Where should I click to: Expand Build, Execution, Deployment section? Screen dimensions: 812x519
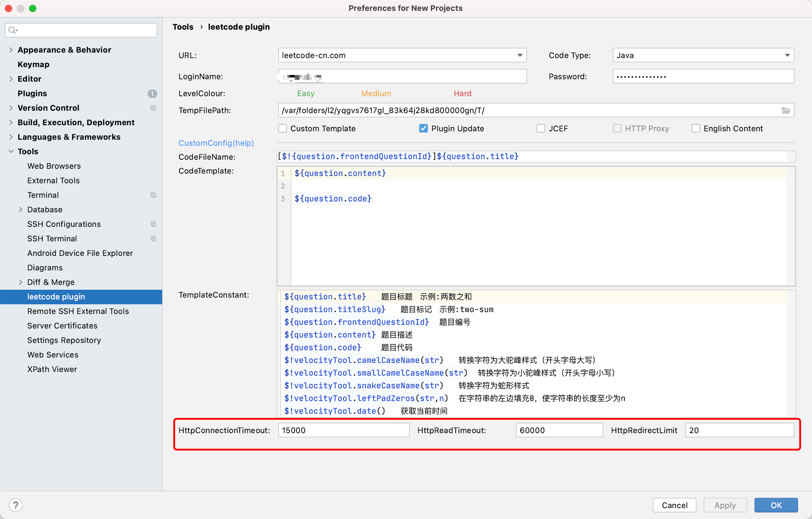(x=11, y=122)
